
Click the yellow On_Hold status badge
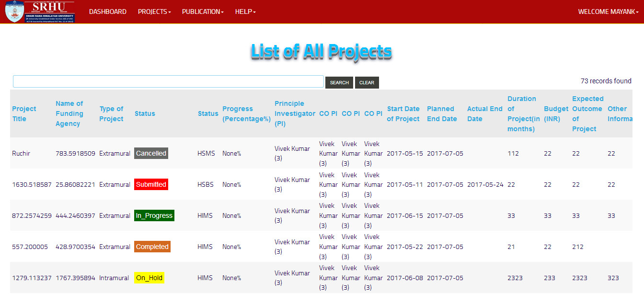tap(149, 278)
